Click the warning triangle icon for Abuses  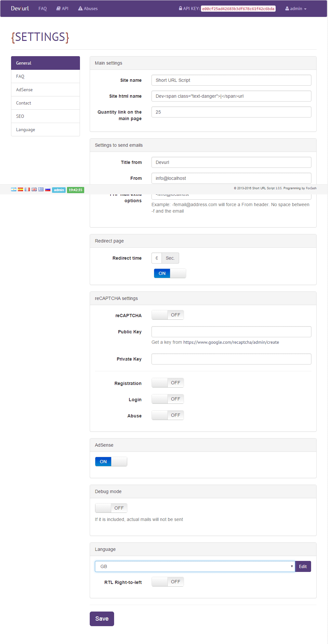pos(80,8)
